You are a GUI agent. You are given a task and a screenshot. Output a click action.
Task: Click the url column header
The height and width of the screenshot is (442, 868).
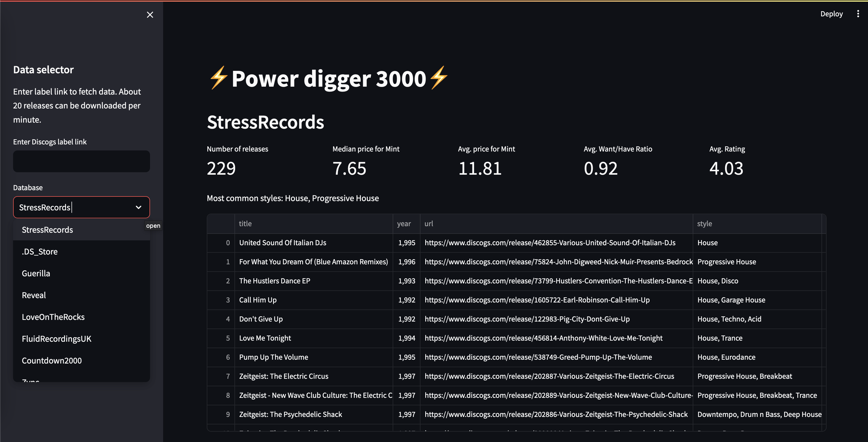[429, 223]
